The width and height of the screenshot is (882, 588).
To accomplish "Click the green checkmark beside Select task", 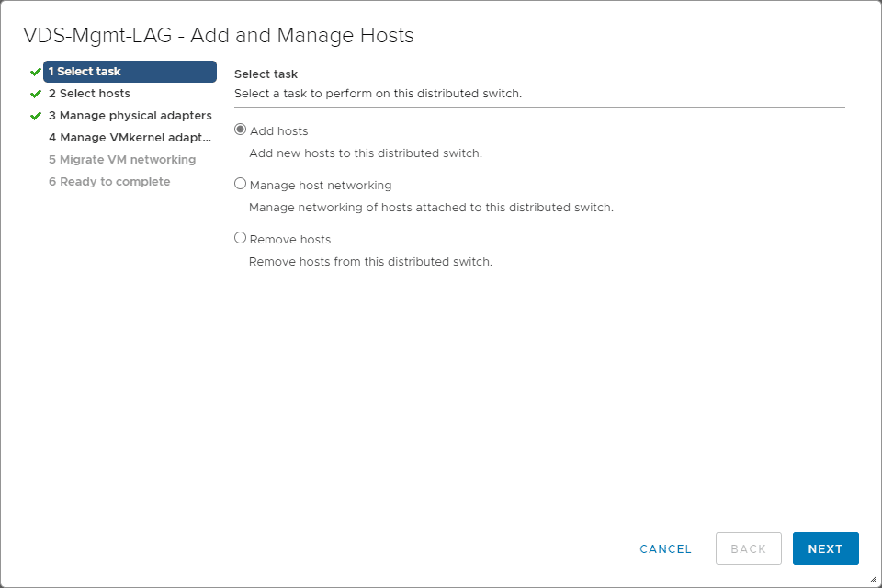I will (36, 72).
